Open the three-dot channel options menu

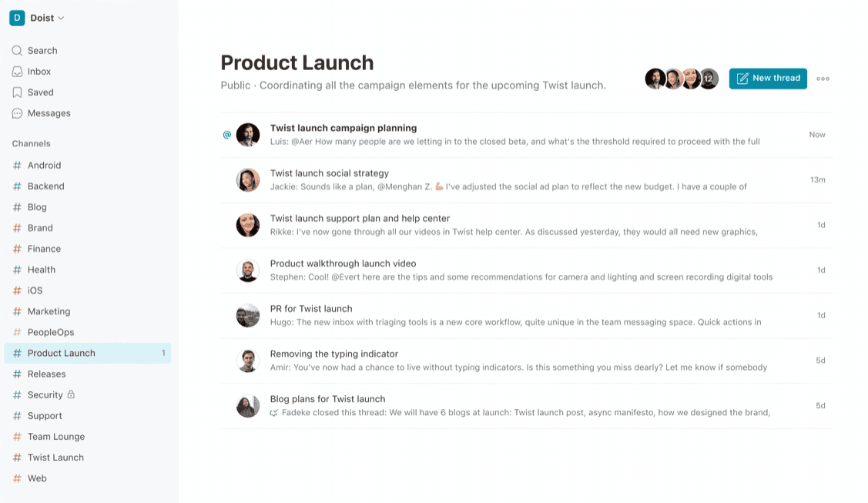(823, 79)
